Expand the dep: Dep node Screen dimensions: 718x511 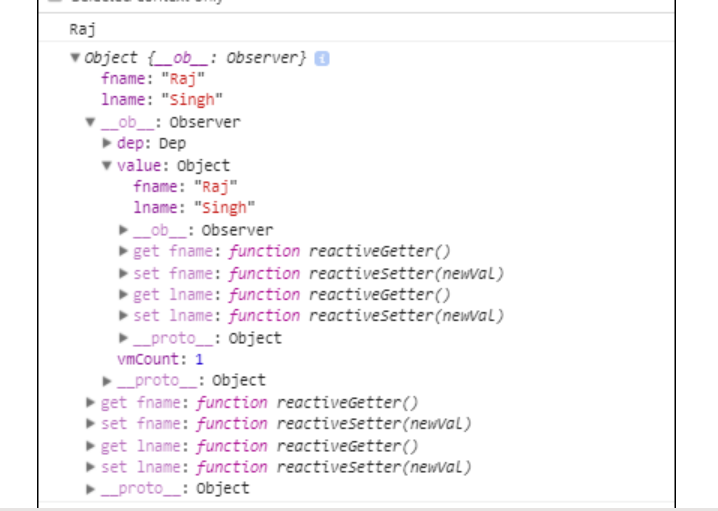pos(107,144)
